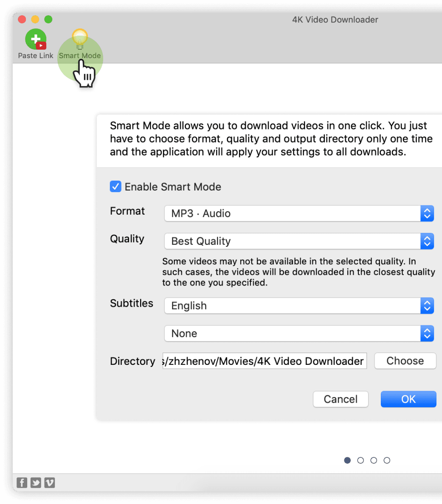Open the Vimeo link icon
Viewport: 442px width, 504px height.
pyautogui.click(x=50, y=482)
